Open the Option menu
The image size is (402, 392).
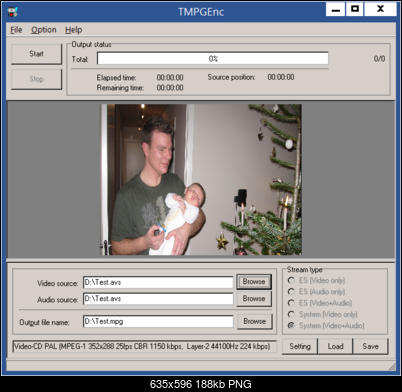pyautogui.click(x=44, y=30)
